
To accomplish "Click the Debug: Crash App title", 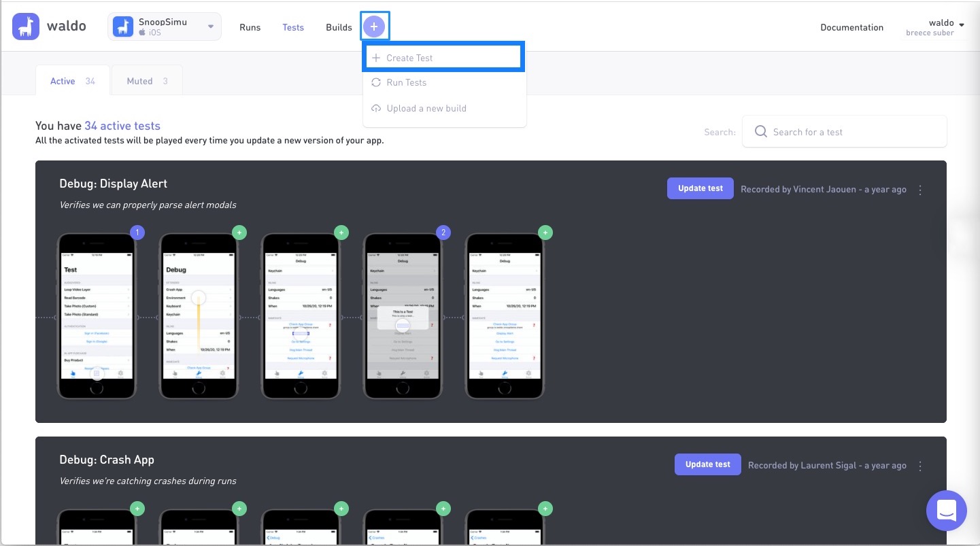I will pos(107,460).
